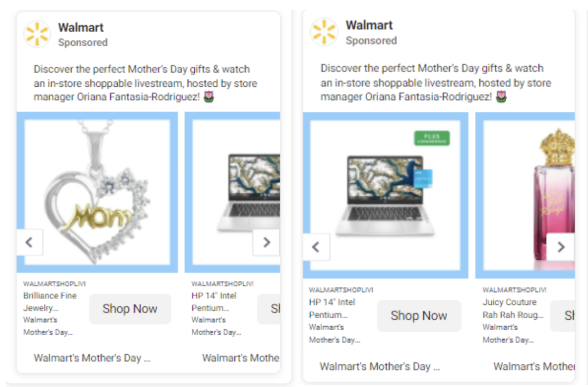
Task: Click the tulip emoji in left ad text
Action: pyautogui.click(x=209, y=97)
